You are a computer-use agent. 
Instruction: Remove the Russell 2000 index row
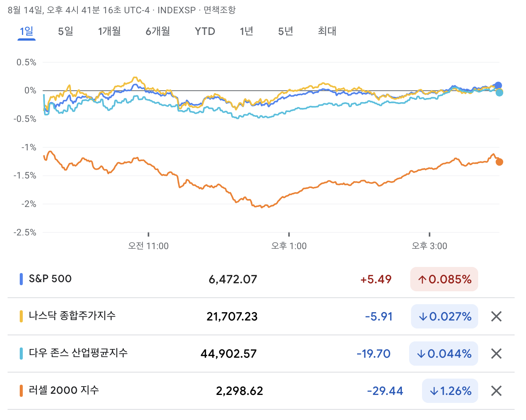coord(496,391)
